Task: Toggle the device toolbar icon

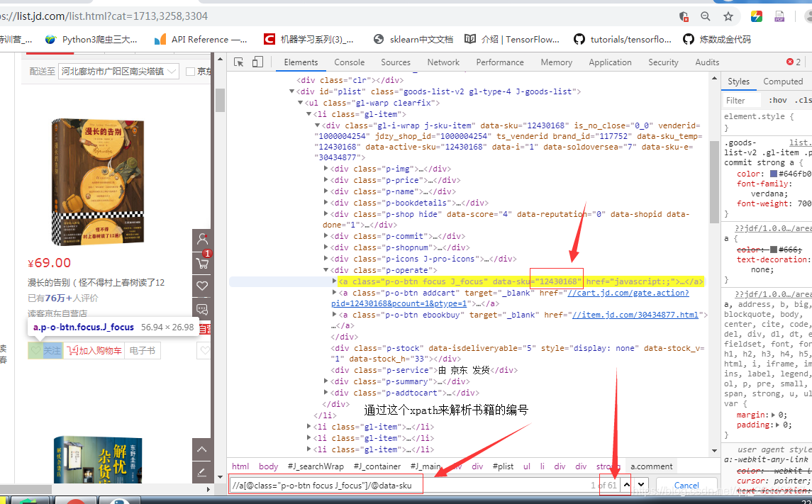Action: click(257, 62)
